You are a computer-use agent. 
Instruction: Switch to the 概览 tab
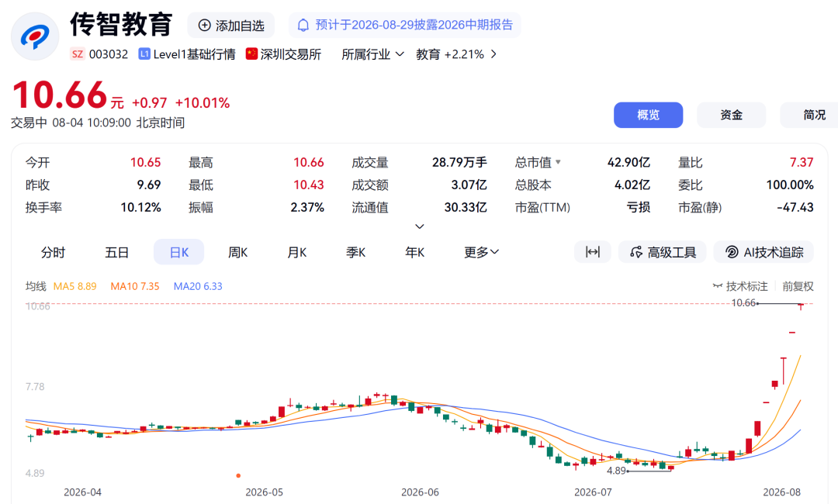648,115
